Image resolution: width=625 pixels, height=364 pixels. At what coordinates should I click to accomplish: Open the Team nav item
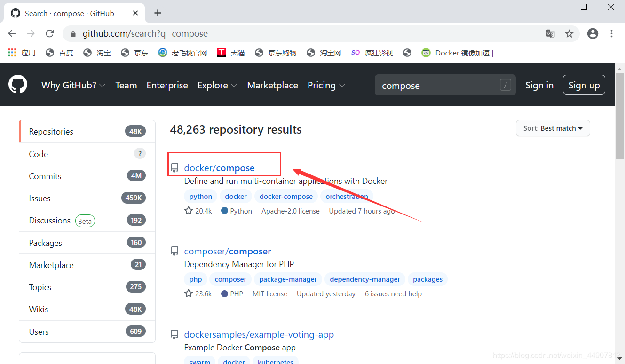[x=126, y=85]
